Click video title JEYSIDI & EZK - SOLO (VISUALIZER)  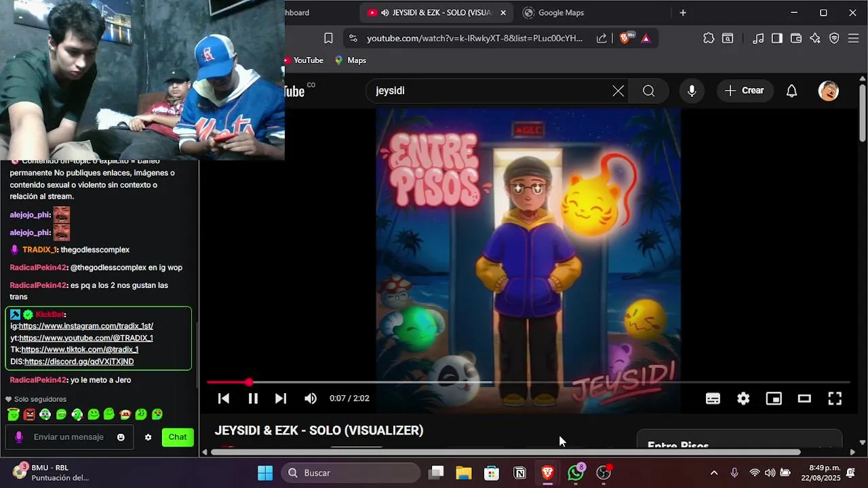319,430
